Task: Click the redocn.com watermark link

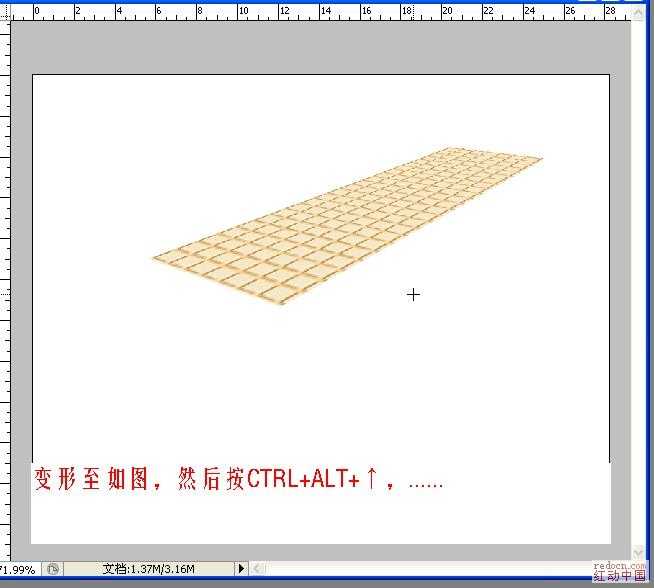Action: (620, 565)
